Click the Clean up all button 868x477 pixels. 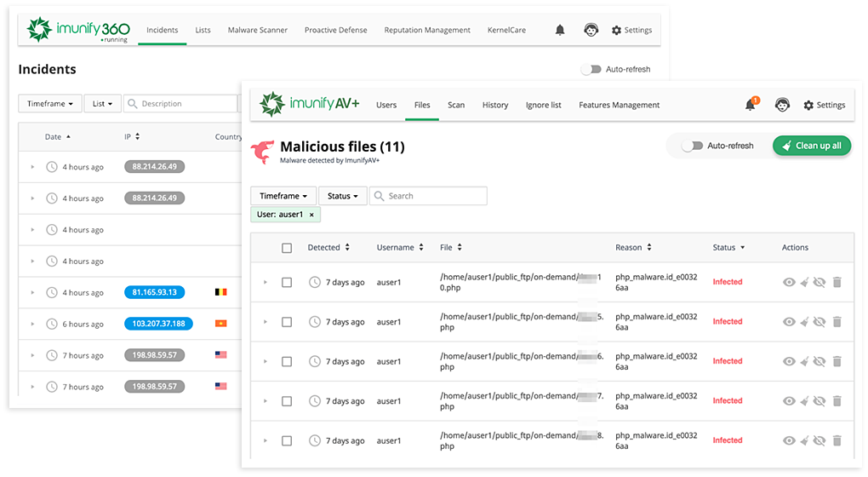pyautogui.click(x=812, y=146)
